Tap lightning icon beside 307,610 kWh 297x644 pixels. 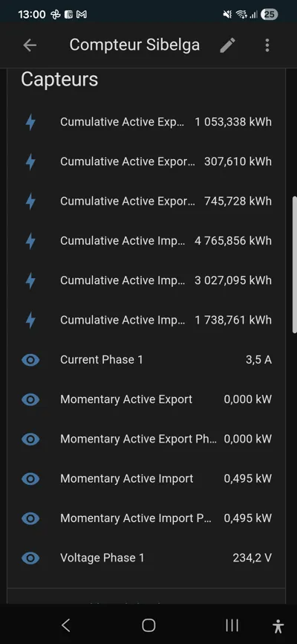pos(30,162)
